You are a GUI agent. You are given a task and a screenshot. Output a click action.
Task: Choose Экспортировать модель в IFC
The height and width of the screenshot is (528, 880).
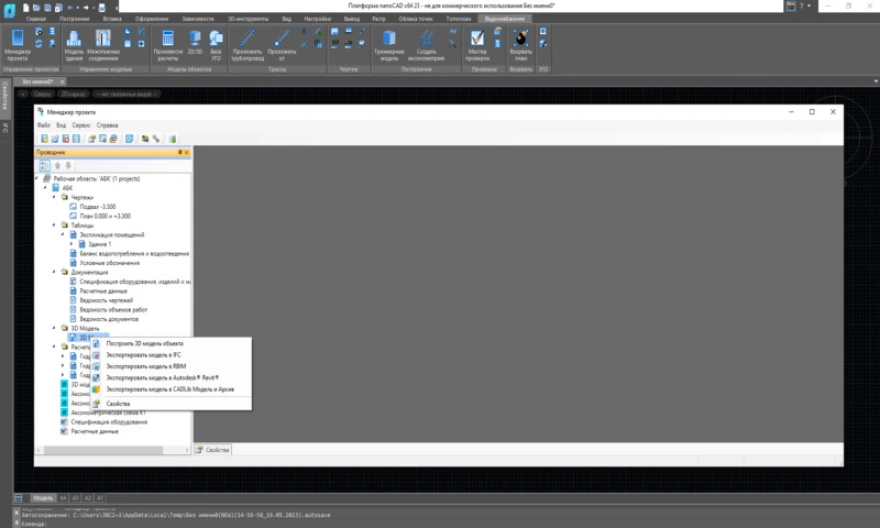click(143, 354)
